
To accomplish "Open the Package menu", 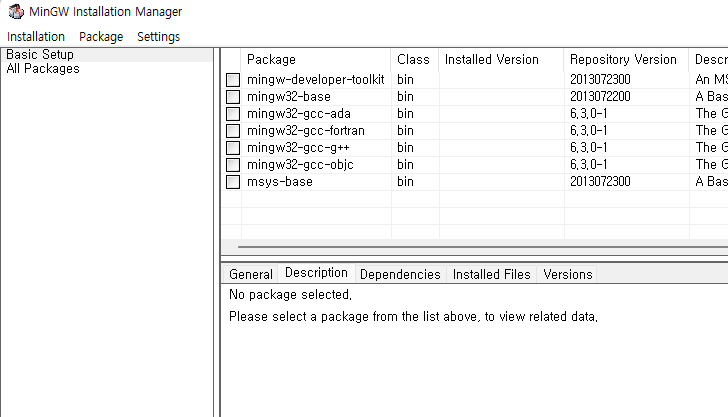I will [101, 37].
